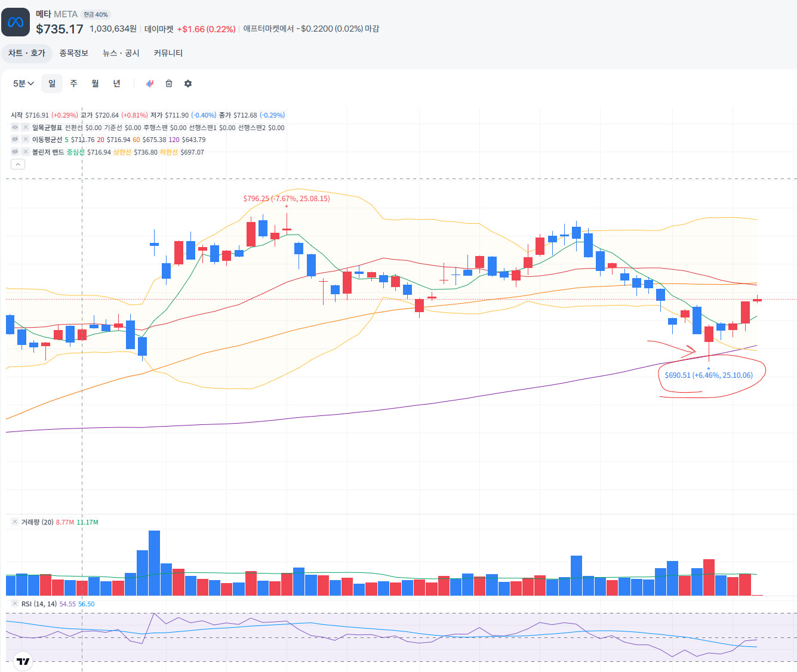Open chart settings gear icon
Screen dimensions: 797x672
(x=188, y=84)
